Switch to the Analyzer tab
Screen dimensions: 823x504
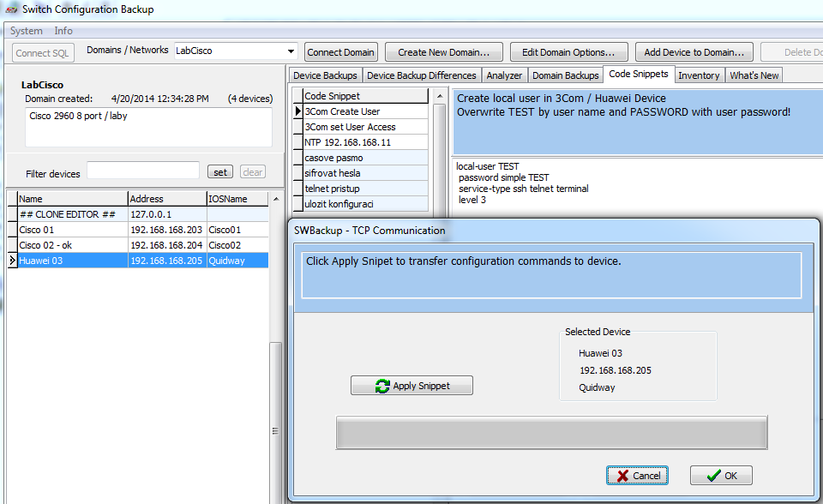pyautogui.click(x=504, y=75)
